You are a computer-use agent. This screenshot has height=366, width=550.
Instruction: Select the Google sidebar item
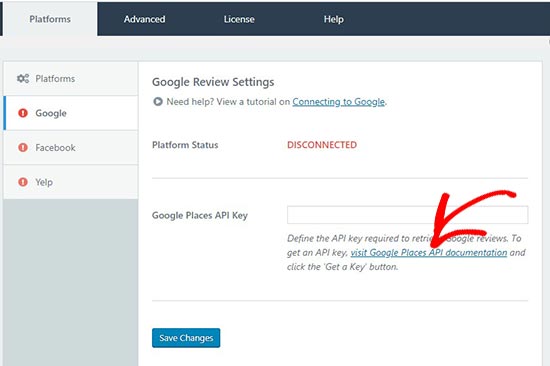point(71,113)
